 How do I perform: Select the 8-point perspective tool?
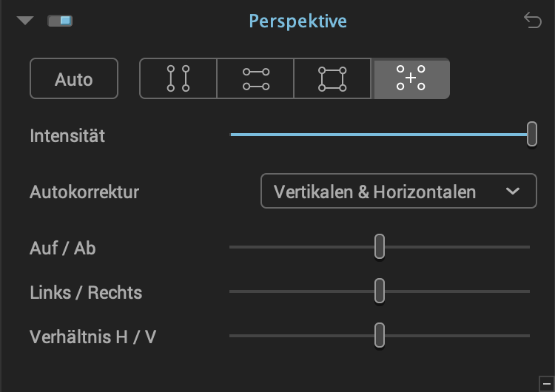[x=411, y=78]
